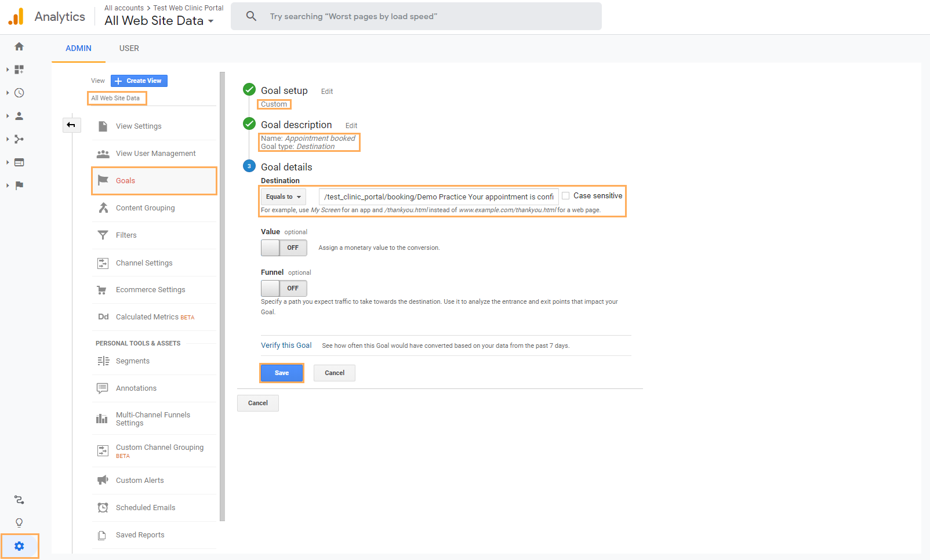Open the Equals to dropdown
930x560 pixels.
(282, 196)
